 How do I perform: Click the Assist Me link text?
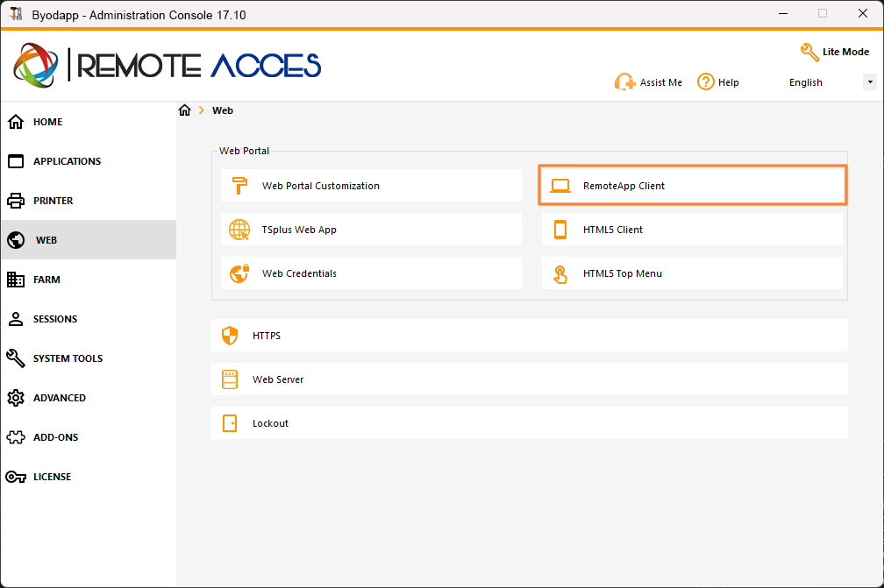click(660, 82)
